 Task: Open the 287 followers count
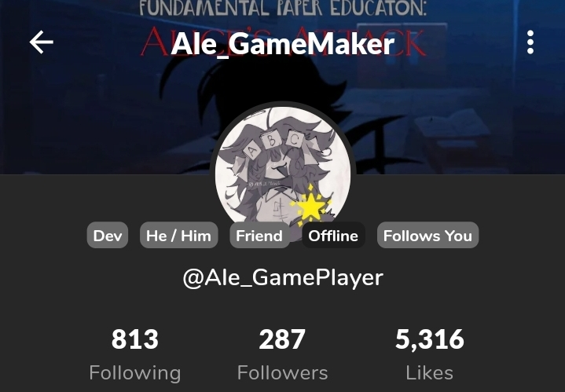coord(282,339)
